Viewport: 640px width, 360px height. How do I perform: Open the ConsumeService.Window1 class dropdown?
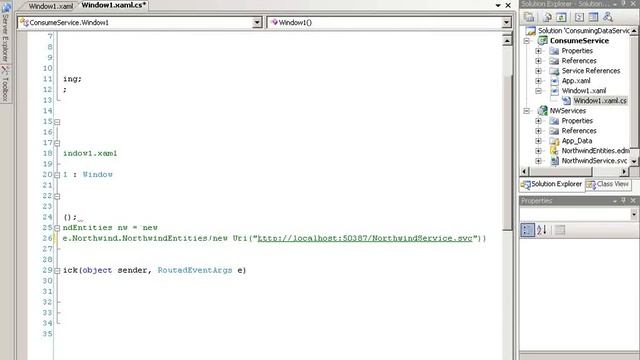click(x=257, y=22)
